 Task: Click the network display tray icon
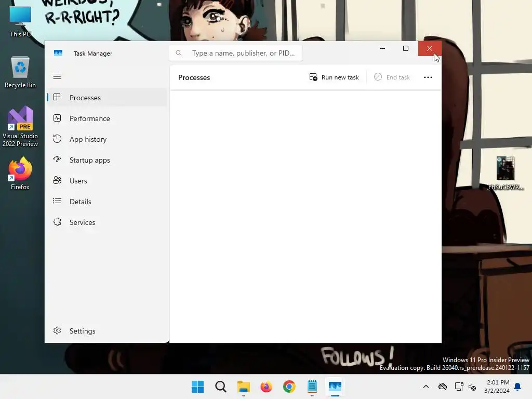pos(459,387)
